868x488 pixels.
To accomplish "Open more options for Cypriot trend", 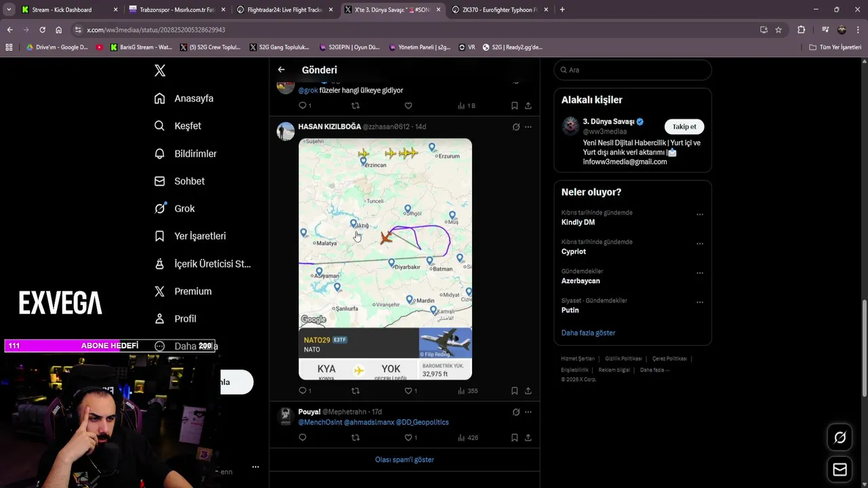I will [x=700, y=244].
